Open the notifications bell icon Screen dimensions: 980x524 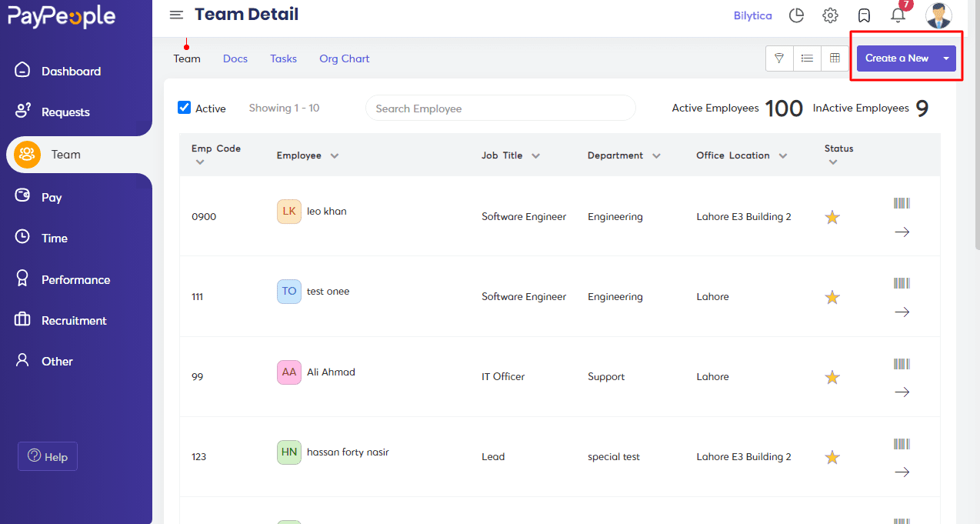coord(897,15)
